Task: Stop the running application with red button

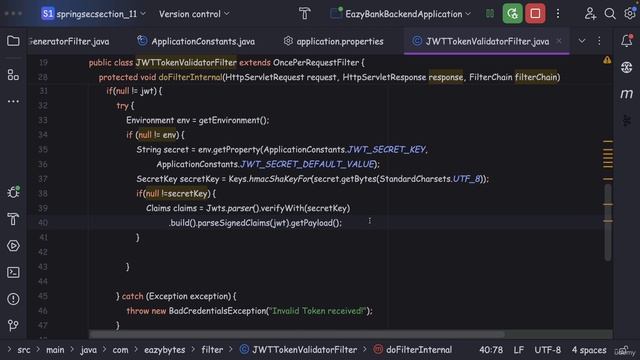Action: [535, 14]
